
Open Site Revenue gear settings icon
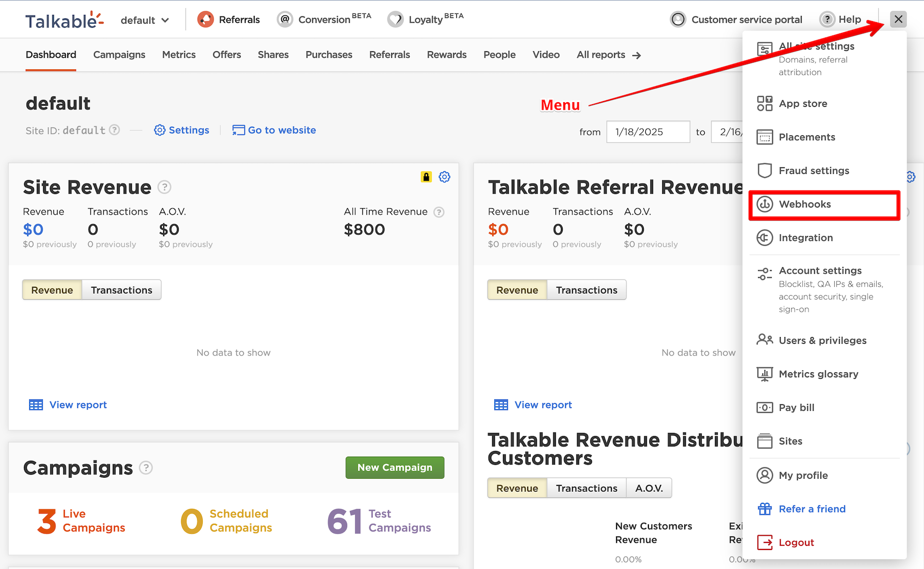pyautogui.click(x=445, y=177)
